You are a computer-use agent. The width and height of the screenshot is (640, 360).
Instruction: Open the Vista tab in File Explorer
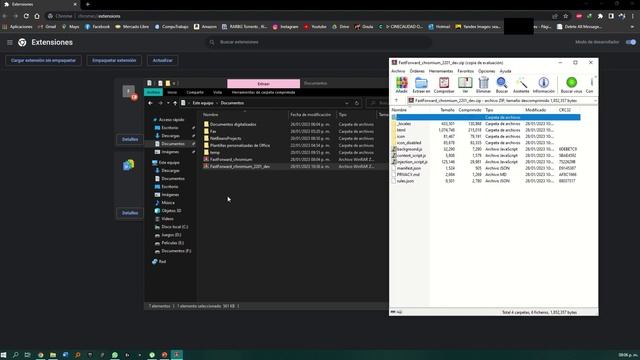coord(217,93)
